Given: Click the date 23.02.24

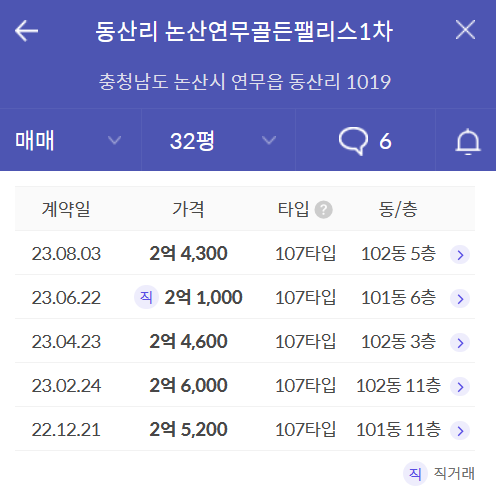Looking at the screenshot, I should tap(66, 386).
